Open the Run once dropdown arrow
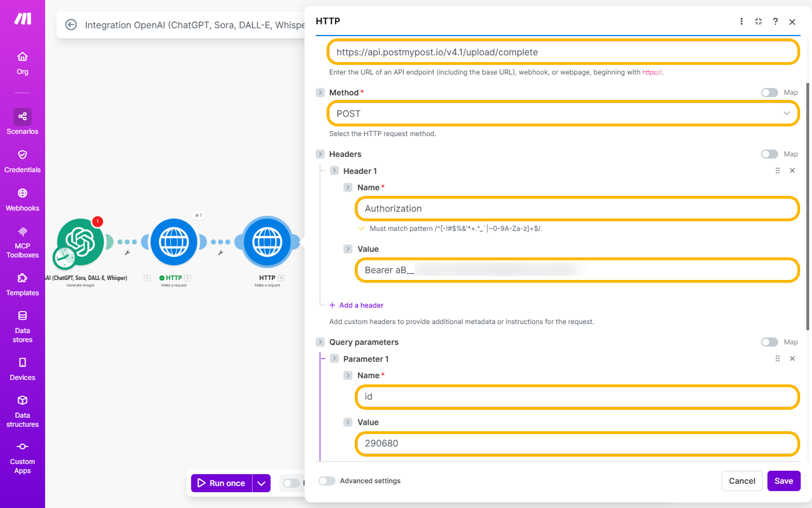 [x=261, y=483]
